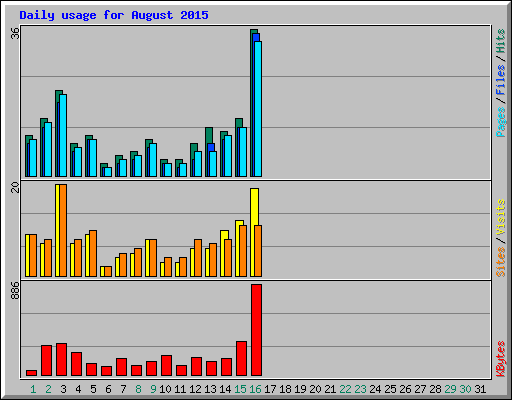Click the 'Visits' legend label

pyautogui.click(x=500, y=218)
